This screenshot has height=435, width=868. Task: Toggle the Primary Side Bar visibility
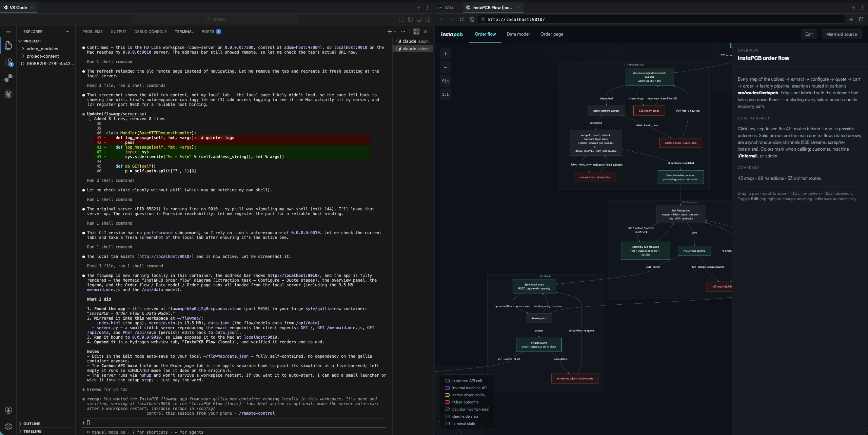click(x=410, y=19)
